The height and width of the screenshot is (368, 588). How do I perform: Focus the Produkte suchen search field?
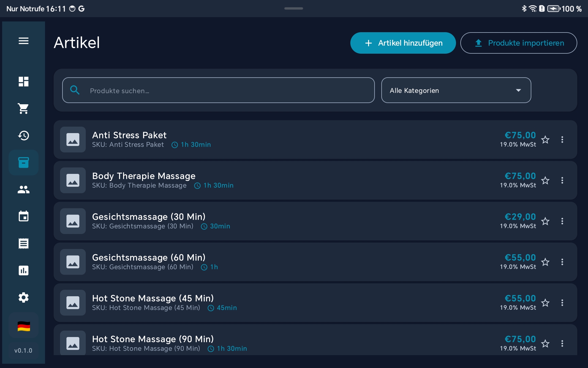(x=227, y=90)
